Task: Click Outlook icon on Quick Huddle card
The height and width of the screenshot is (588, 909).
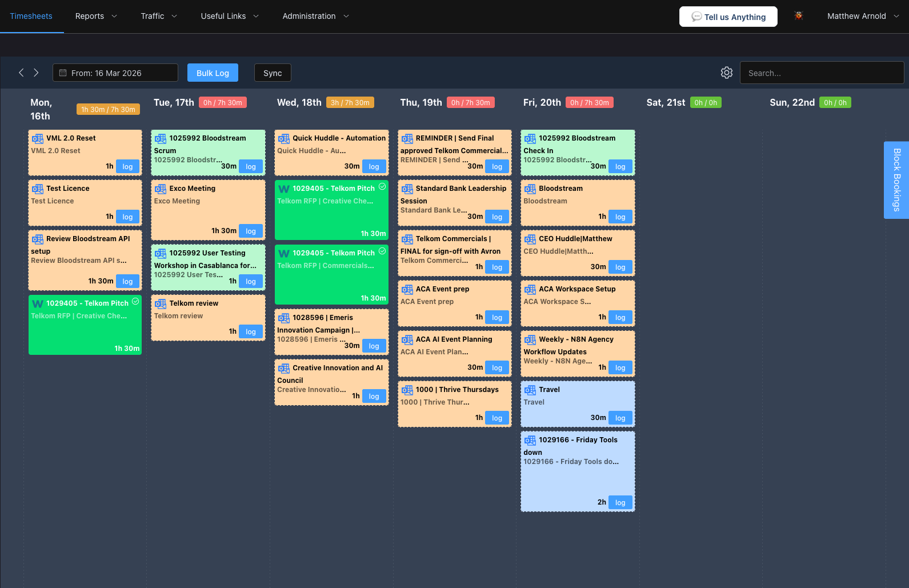Action: 284,138
